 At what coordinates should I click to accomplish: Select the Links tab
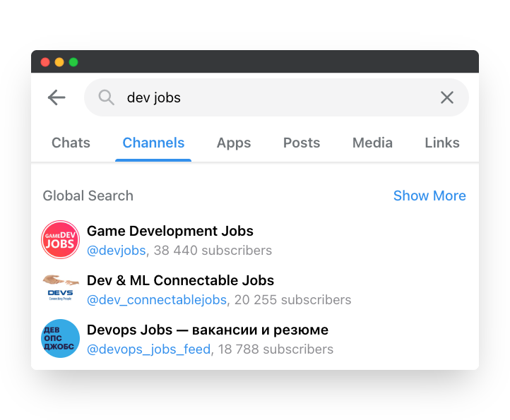(x=442, y=143)
